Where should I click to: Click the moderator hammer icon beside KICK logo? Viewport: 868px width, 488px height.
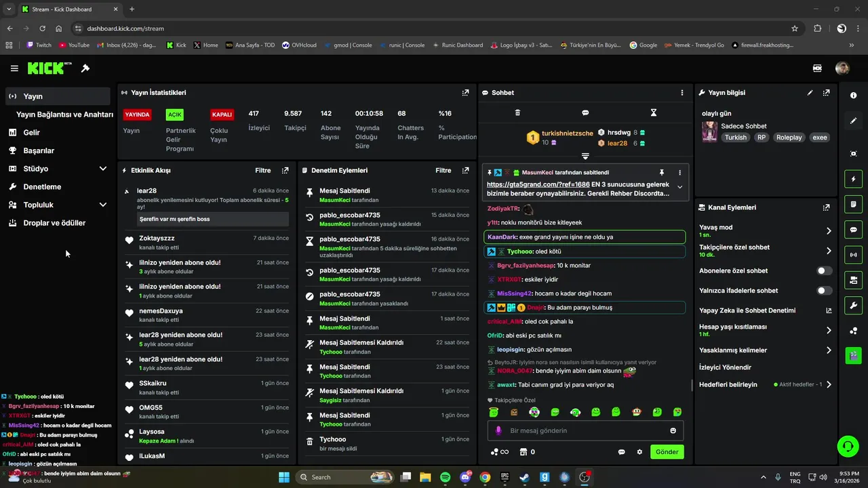point(85,68)
